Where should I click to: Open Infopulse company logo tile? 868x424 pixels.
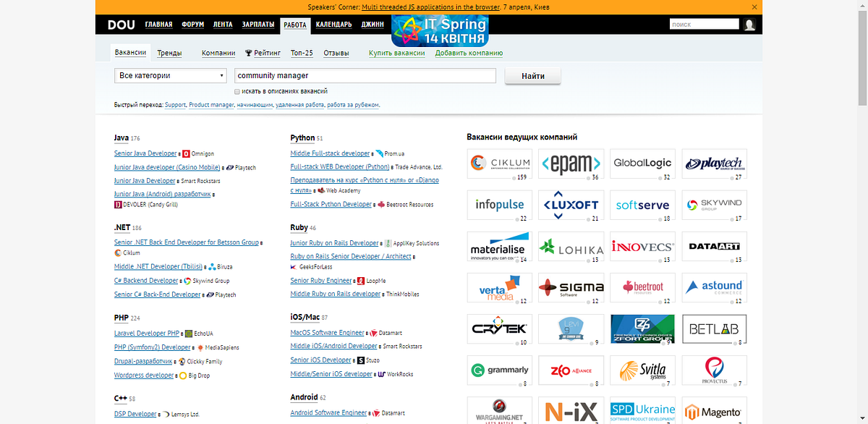[x=500, y=205]
